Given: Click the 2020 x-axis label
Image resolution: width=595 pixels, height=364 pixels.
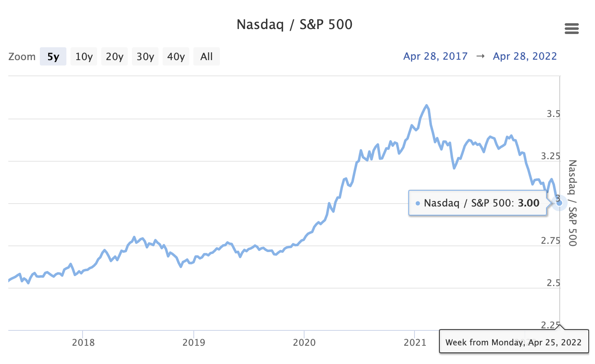Looking at the screenshot, I should tap(304, 342).
